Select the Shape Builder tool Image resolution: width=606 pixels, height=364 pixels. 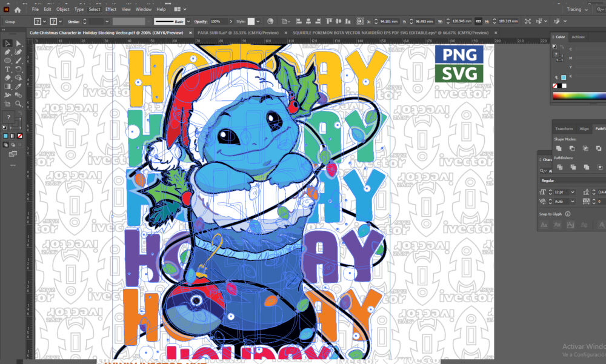click(x=18, y=78)
